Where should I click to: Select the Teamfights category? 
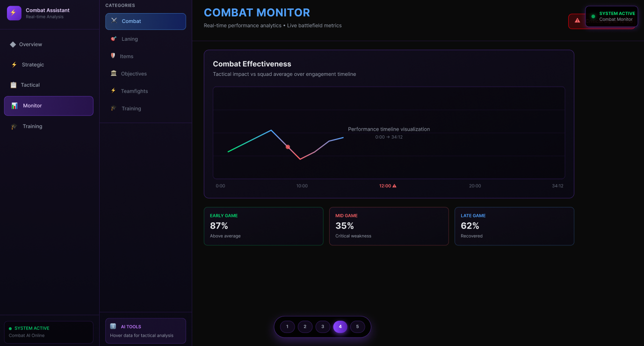[x=145, y=91]
